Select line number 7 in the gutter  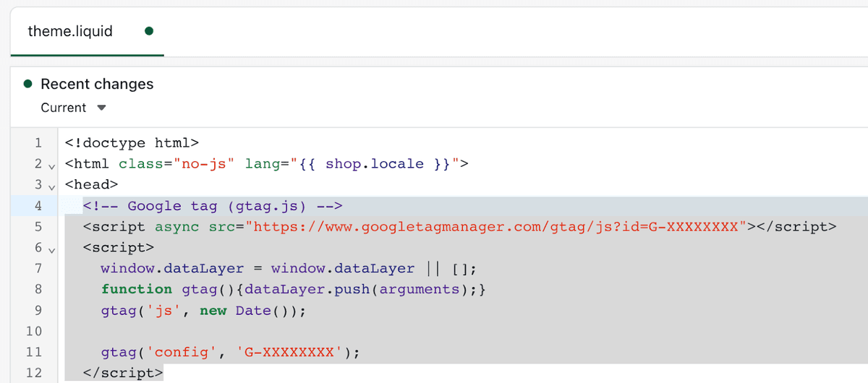[38, 269]
